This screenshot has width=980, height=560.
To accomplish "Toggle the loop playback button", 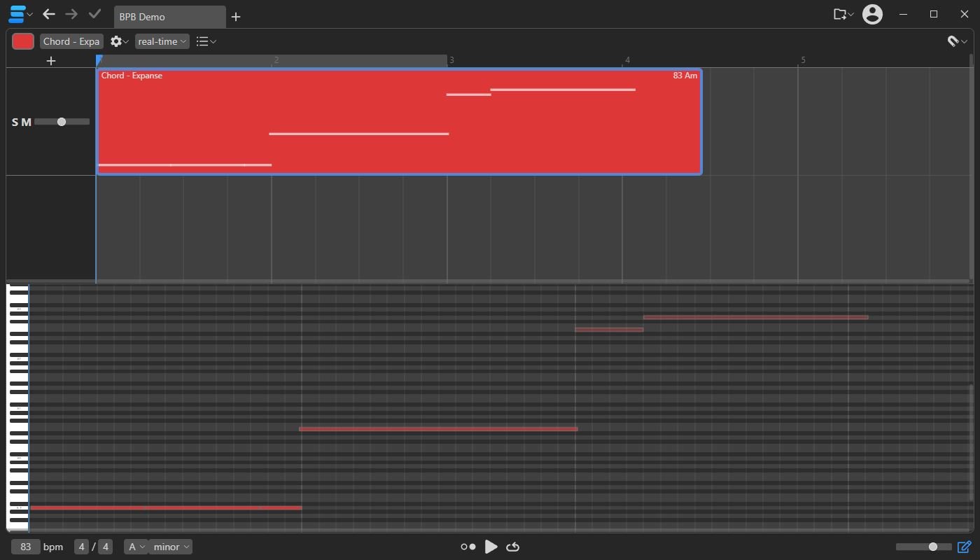I will [x=513, y=547].
